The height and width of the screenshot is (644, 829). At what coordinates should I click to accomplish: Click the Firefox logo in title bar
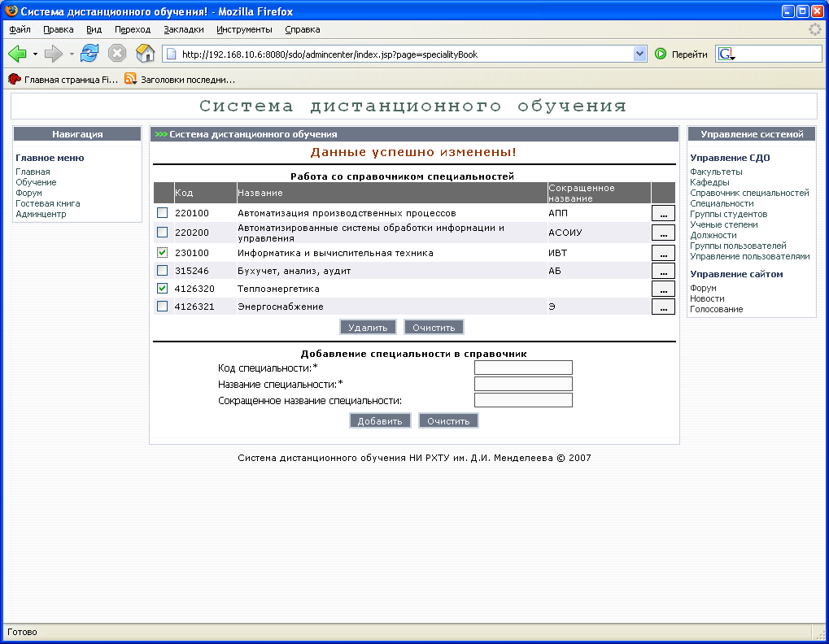click(x=11, y=11)
